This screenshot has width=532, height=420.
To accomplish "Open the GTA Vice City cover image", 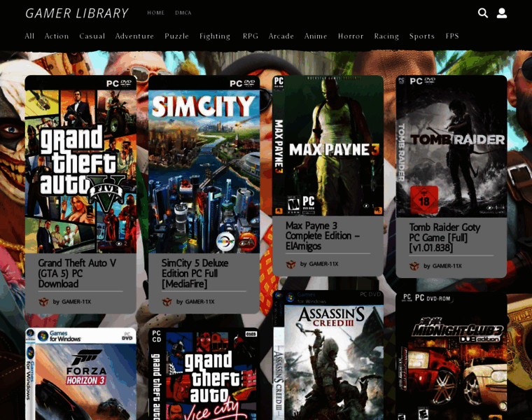I will 204,374.
